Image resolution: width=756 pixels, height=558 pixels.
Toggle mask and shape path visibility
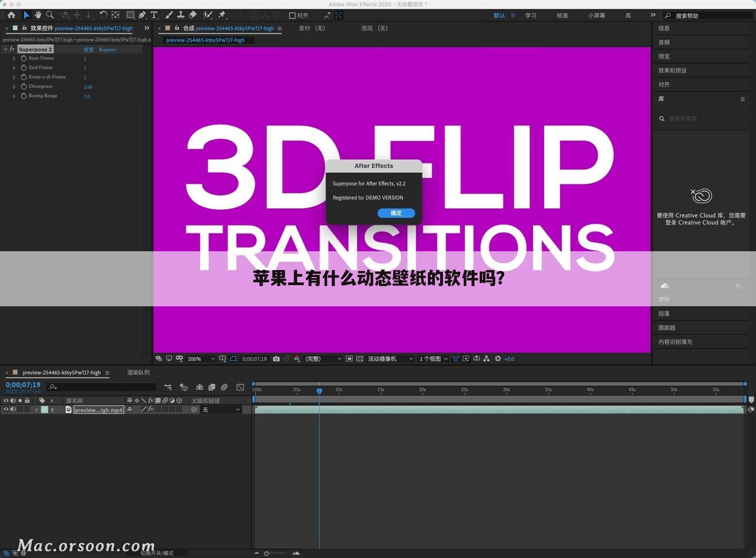tap(233, 359)
